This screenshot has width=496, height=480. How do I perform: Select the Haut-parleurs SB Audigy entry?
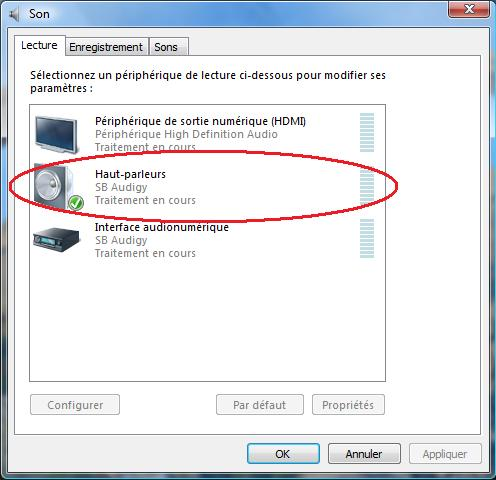click(207, 186)
